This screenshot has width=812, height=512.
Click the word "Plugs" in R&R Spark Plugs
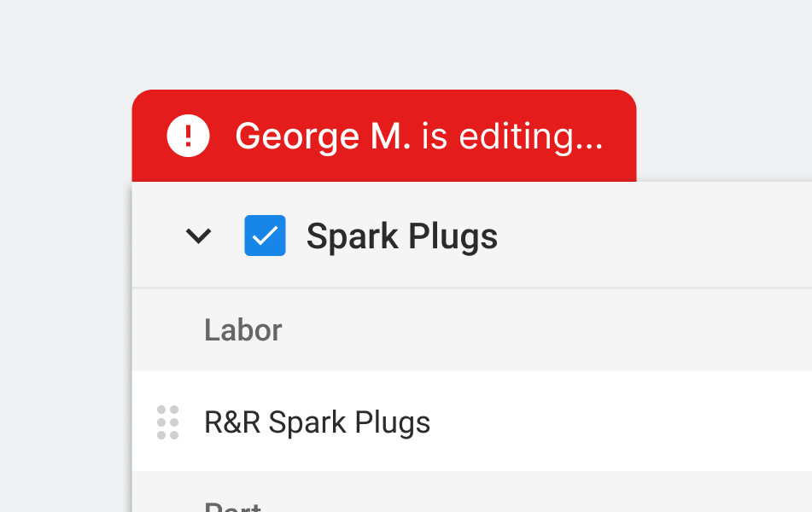(393, 422)
